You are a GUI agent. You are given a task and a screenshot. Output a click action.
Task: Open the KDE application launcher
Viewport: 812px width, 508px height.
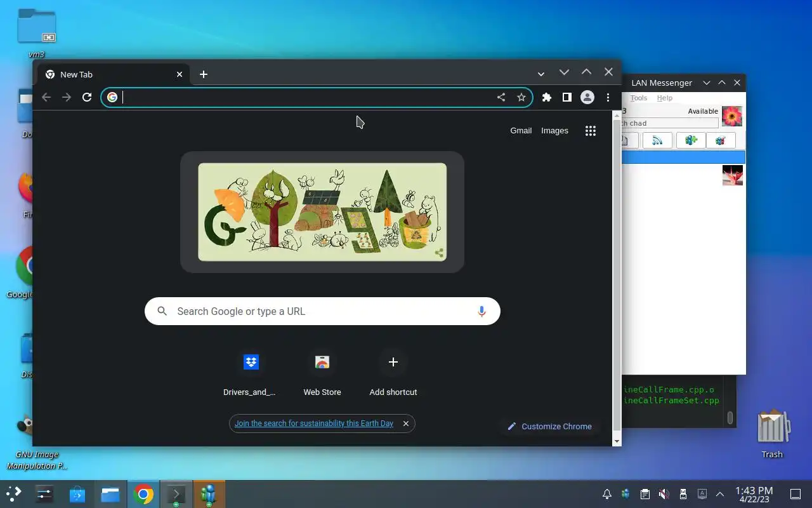coord(14,494)
